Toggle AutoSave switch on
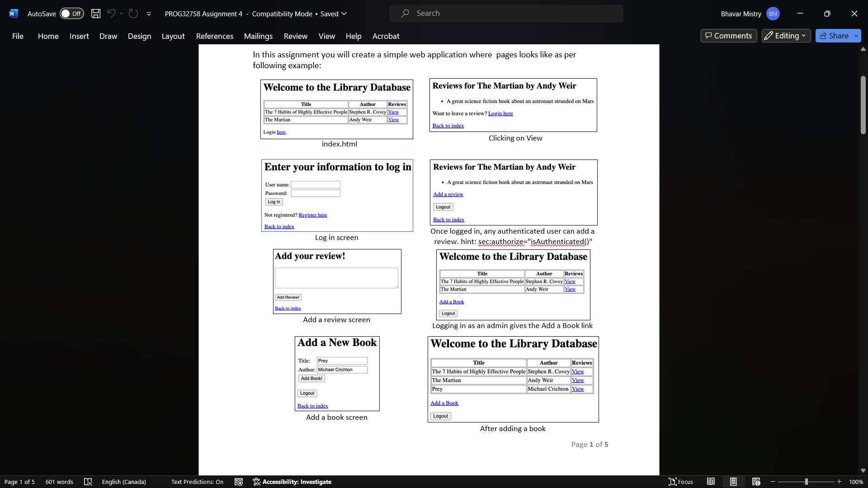 pos(72,14)
